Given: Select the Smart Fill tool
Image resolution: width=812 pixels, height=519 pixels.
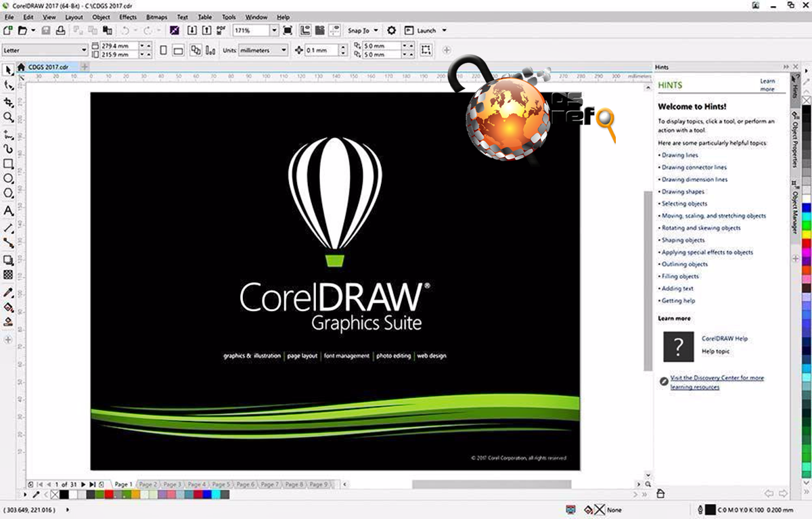Looking at the screenshot, I should click(8, 322).
